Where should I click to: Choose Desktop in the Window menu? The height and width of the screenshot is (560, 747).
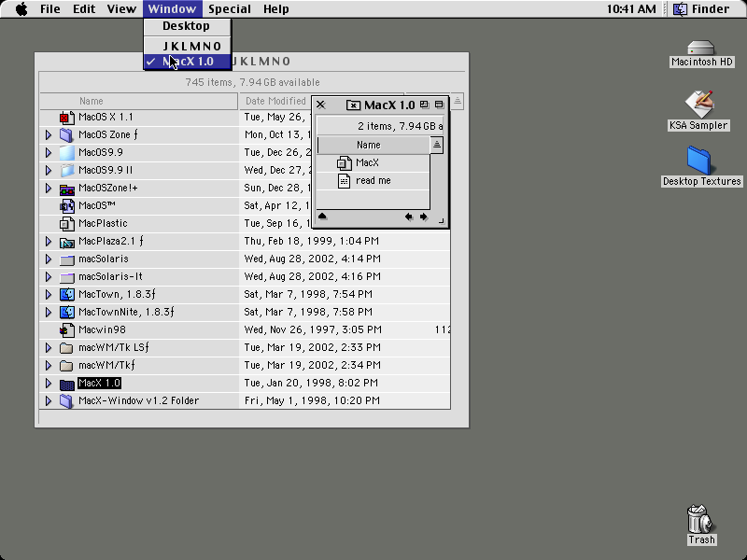coord(188,26)
